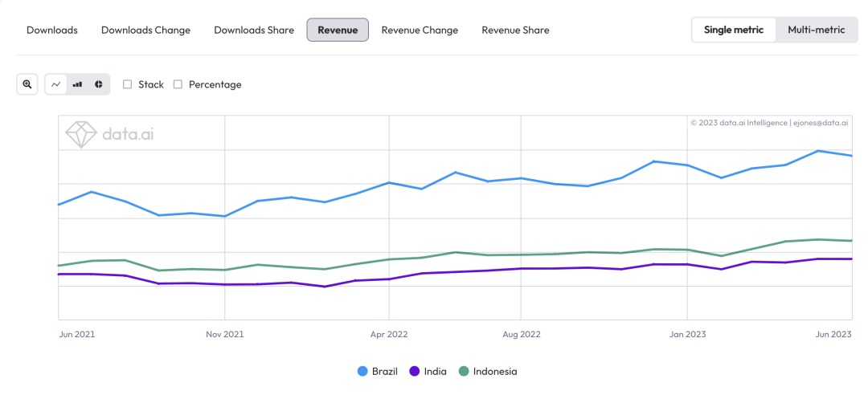Click the data.ai diamond logo
The height and width of the screenshot is (395, 868).
[x=80, y=134]
